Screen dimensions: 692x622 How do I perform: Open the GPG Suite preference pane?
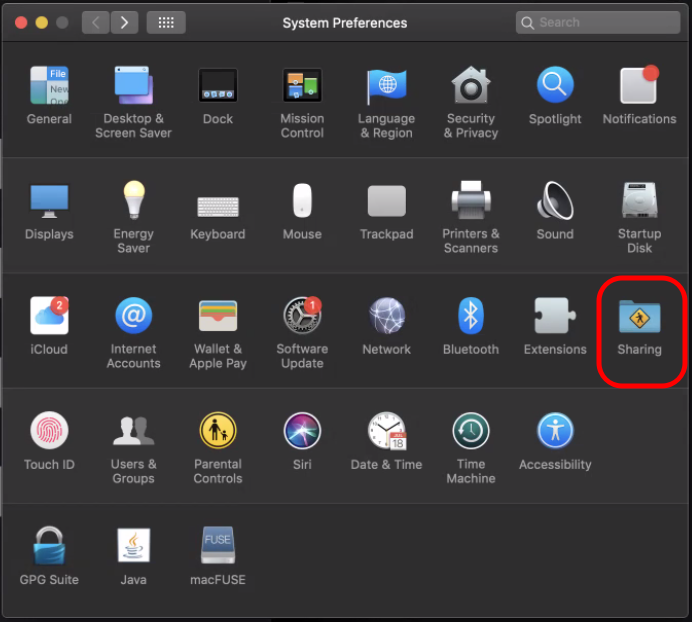click(x=49, y=547)
